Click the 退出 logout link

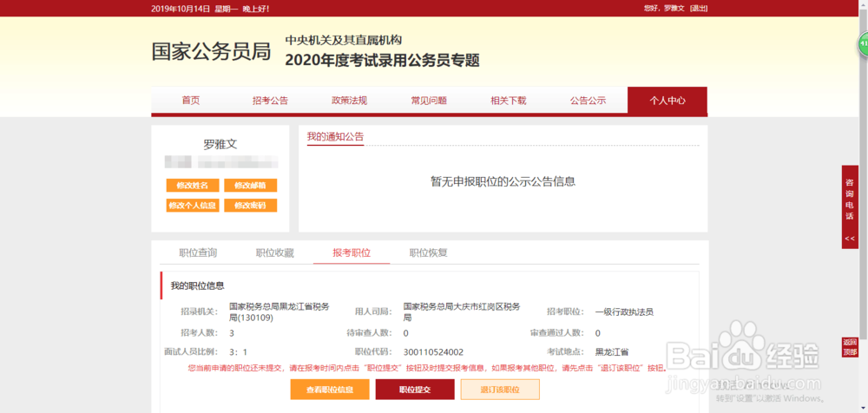pos(699,9)
